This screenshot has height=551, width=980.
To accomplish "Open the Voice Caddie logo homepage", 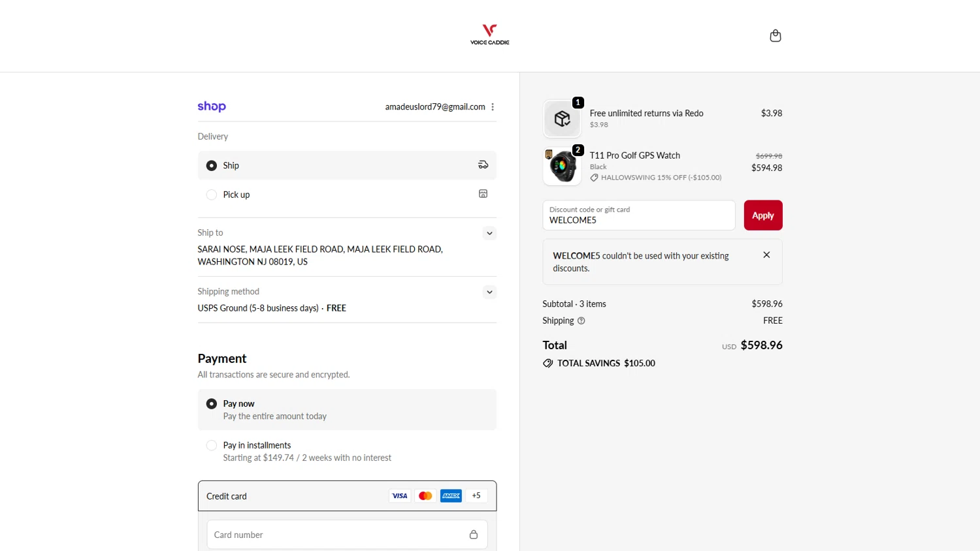I will [x=489, y=35].
